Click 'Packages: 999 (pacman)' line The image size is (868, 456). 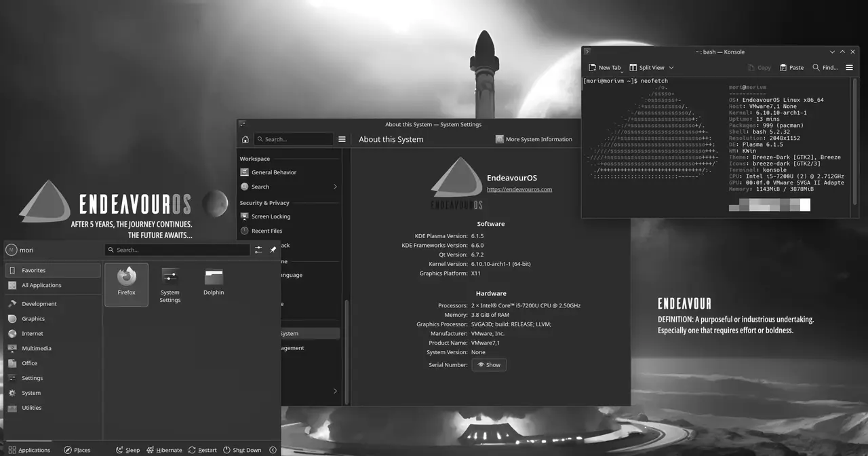766,126
